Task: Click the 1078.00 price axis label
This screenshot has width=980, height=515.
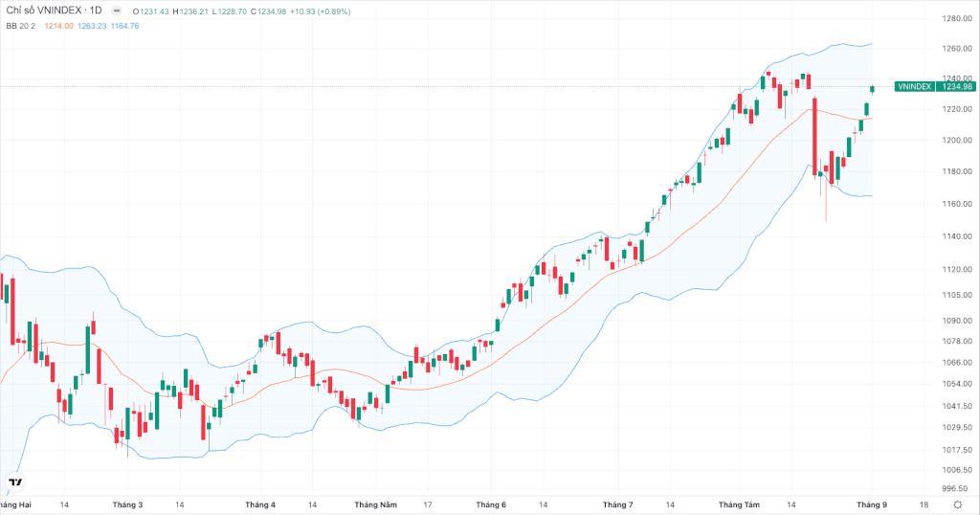Action: [957, 341]
